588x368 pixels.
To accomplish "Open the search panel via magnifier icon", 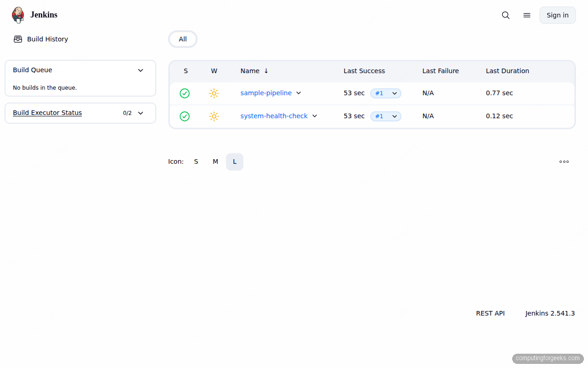I will click(505, 15).
